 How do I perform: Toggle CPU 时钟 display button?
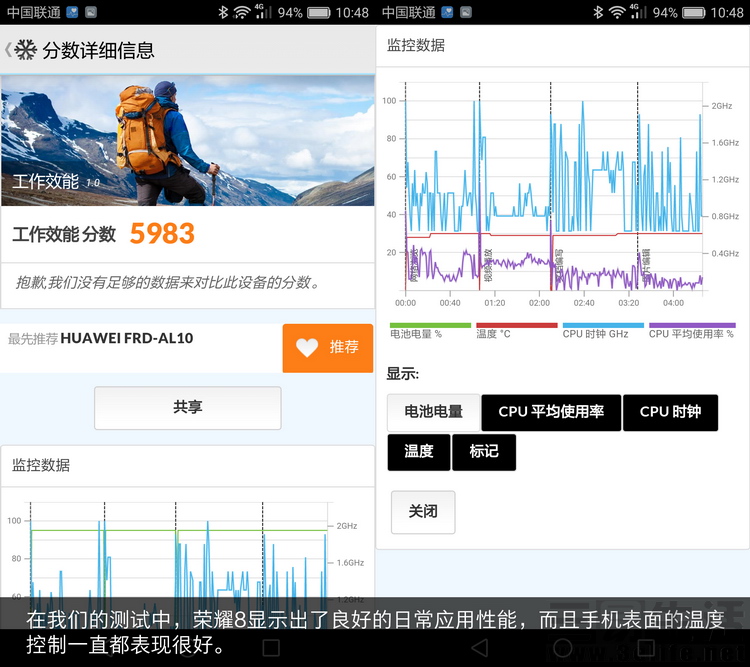click(x=670, y=412)
